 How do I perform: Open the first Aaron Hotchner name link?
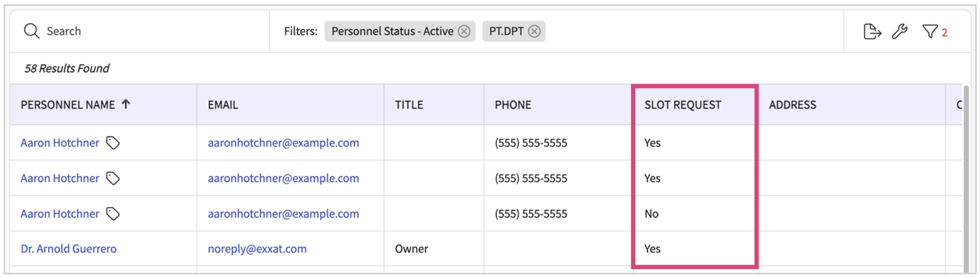click(60, 143)
